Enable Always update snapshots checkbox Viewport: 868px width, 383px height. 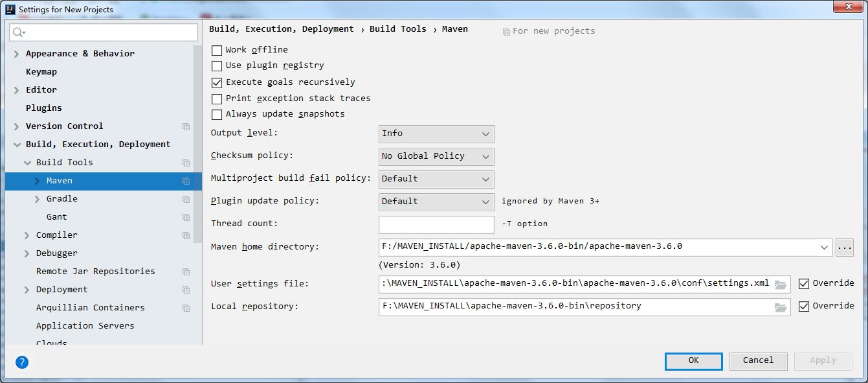tap(217, 114)
